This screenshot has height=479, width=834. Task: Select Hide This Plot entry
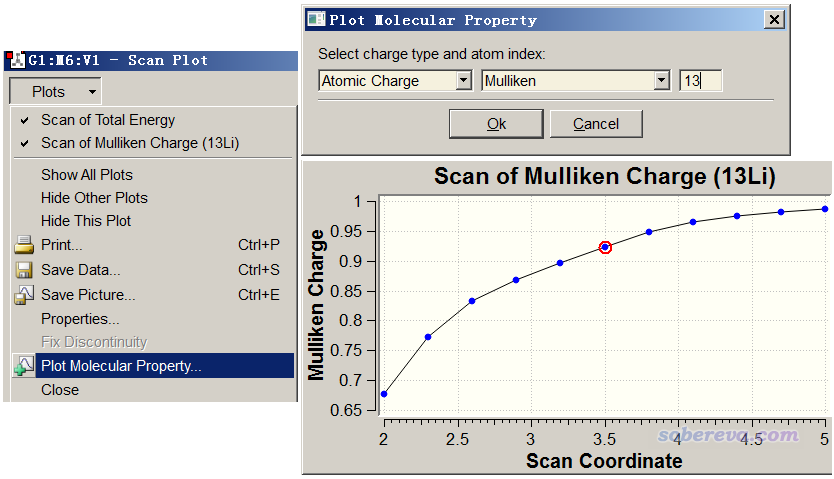86,221
